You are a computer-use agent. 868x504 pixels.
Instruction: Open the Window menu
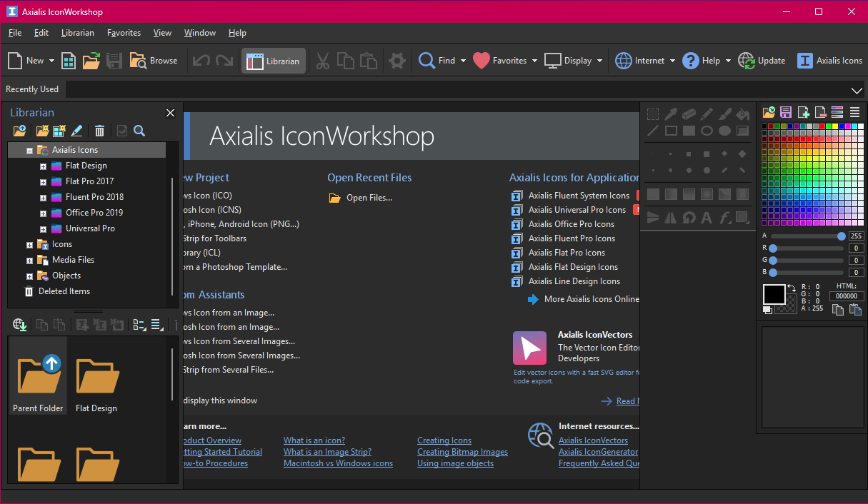pos(199,33)
